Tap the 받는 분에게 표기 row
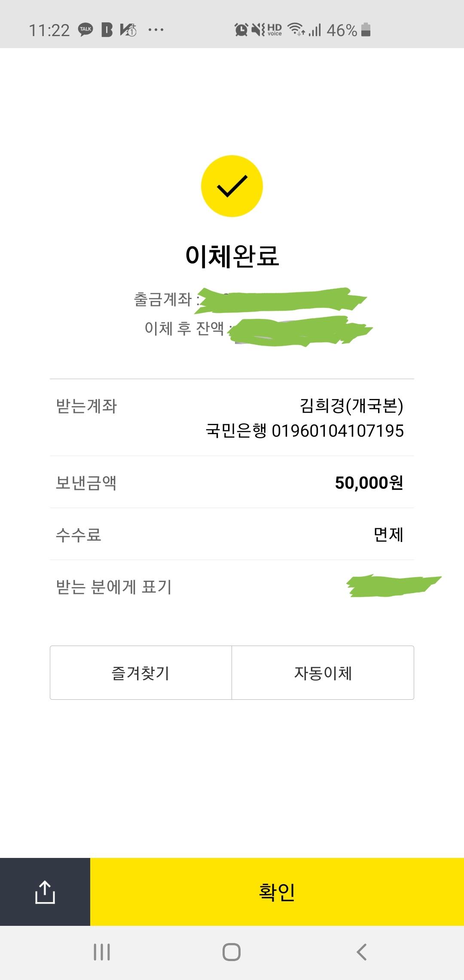The width and height of the screenshot is (464, 980). pos(232,587)
